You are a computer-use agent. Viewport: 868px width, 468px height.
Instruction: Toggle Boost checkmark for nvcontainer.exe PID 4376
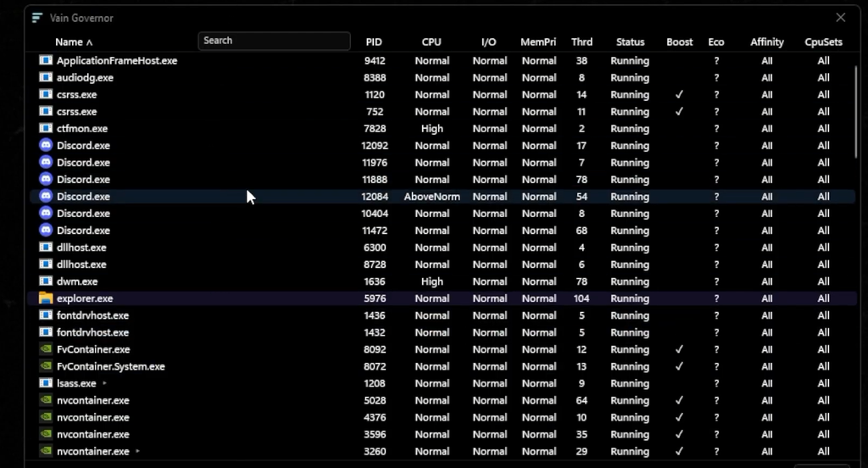[679, 417]
